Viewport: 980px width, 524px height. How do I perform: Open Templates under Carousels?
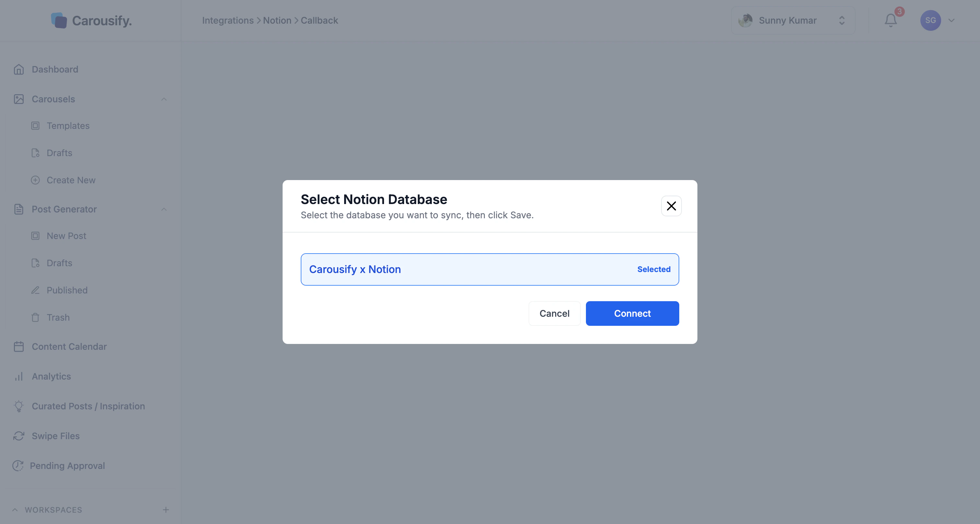pos(68,126)
